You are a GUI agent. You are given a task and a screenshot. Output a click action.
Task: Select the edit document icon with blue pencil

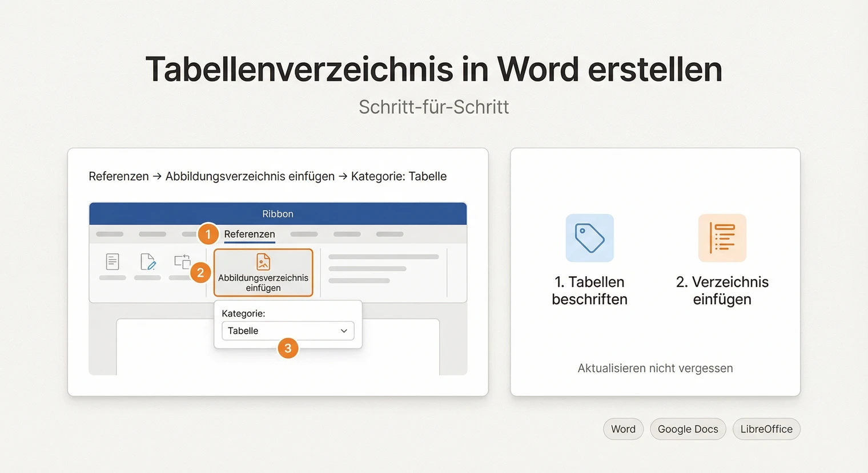[147, 261]
